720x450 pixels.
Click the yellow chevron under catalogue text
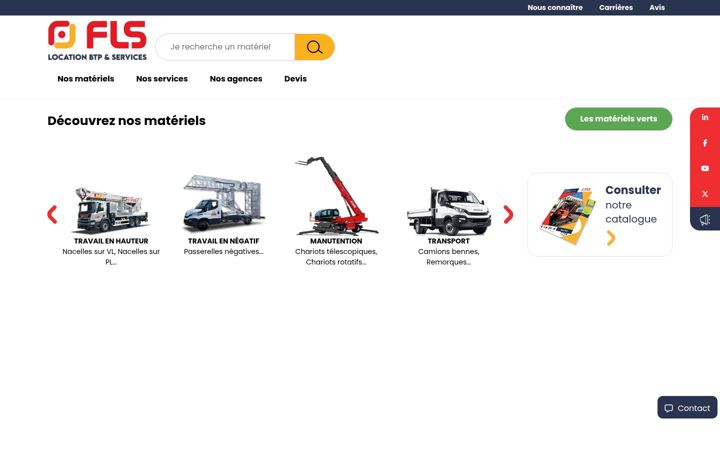(x=611, y=238)
